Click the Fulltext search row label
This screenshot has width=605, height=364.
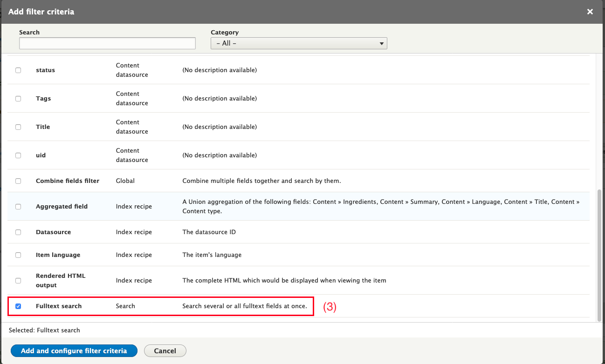click(x=59, y=306)
